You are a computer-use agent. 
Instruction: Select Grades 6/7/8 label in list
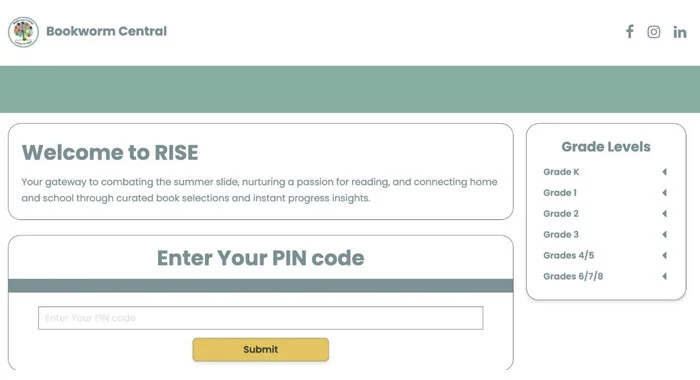pyautogui.click(x=573, y=276)
